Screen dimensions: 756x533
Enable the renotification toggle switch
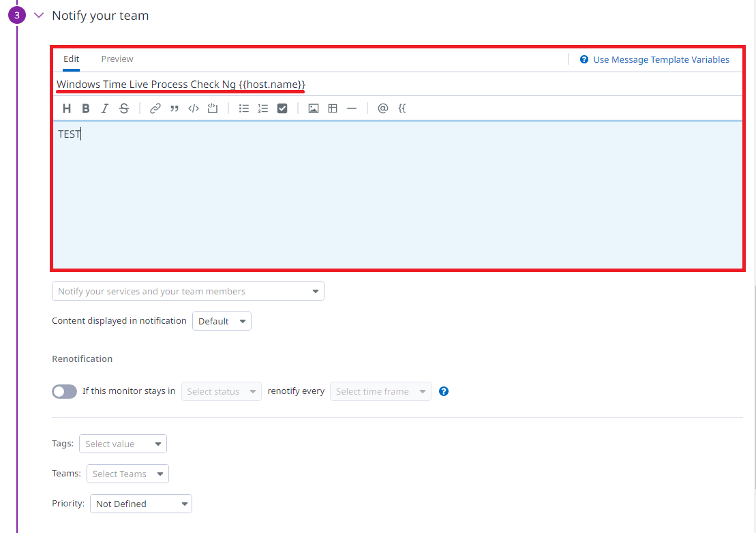pos(64,391)
